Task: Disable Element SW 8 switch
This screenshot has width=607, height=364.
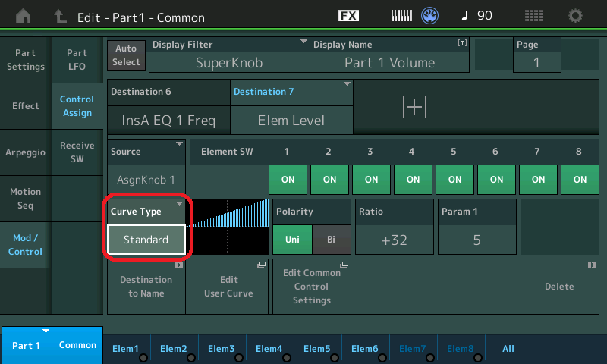Action: pos(580,180)
